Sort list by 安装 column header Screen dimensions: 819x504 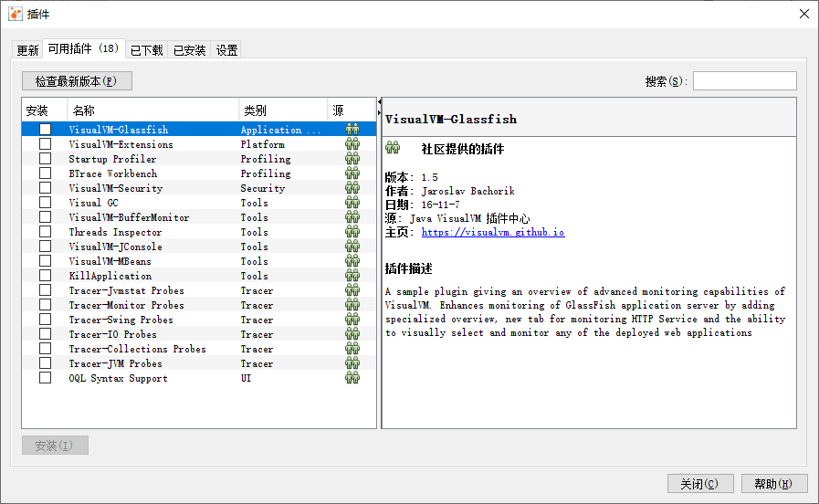pyautogui.click(x=45, y=110)
